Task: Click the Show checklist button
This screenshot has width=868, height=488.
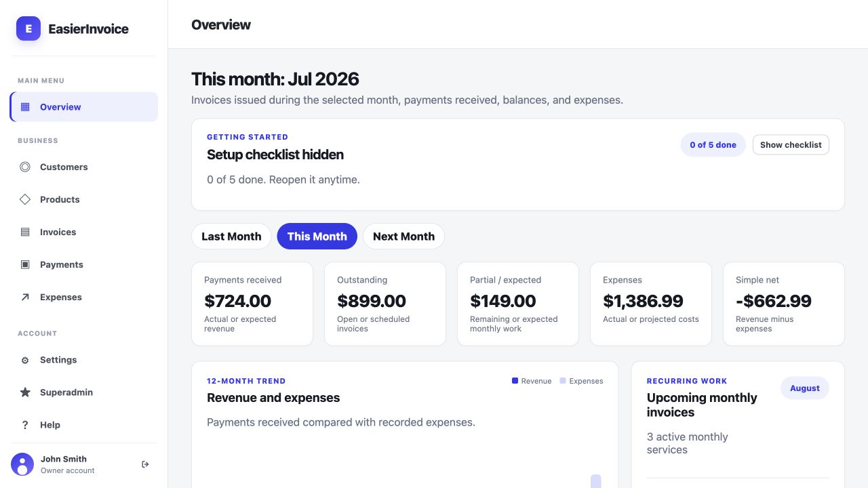Action: tap(791, 144)
